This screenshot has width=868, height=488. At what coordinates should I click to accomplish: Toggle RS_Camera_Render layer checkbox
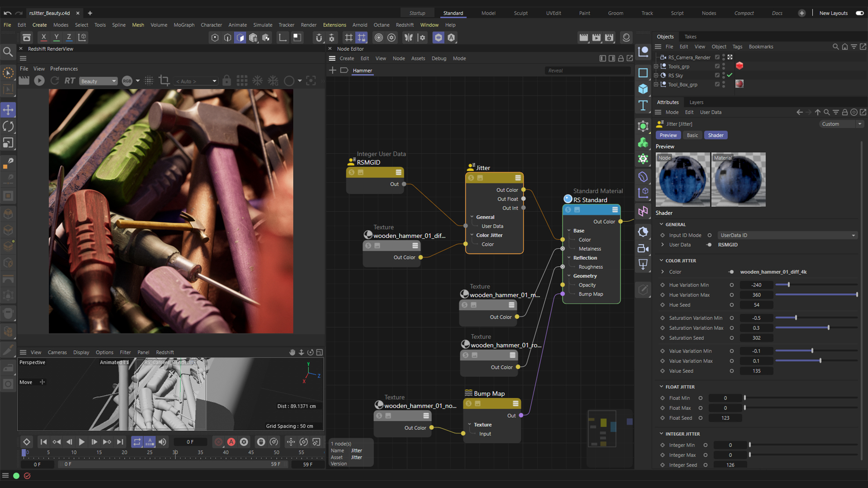click(717, 57)
